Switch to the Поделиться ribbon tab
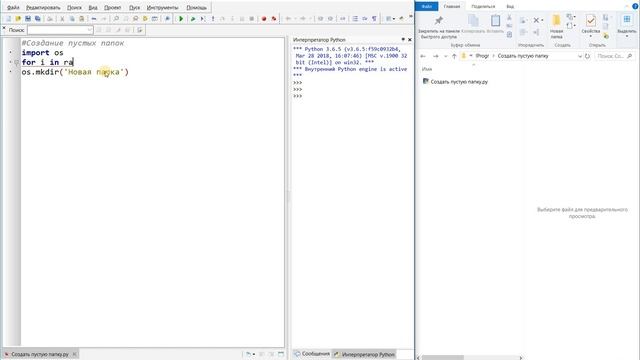The width and height of the screenshot is (640, 360). [483, 6]
